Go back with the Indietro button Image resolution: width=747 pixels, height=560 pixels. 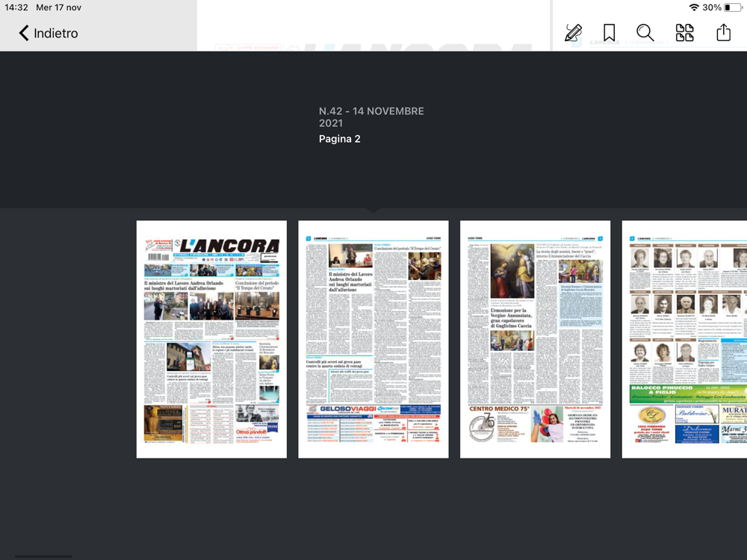click(x=48, y=33)
